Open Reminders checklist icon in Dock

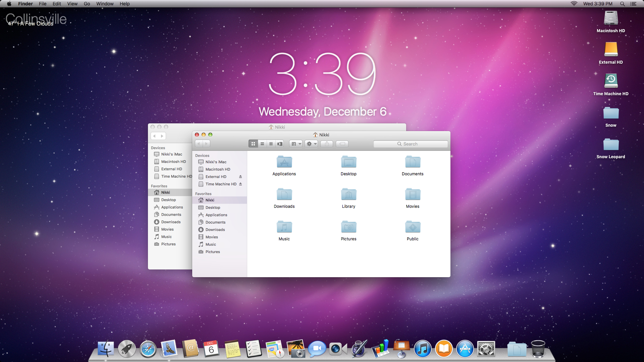[x=254, y=349]
